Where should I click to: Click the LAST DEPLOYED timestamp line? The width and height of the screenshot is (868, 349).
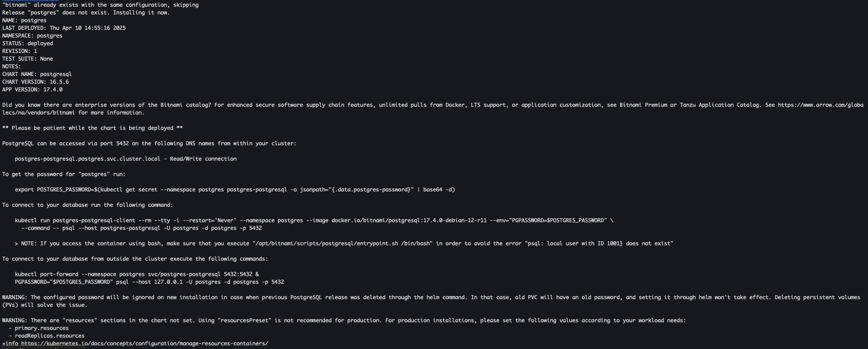64,28
